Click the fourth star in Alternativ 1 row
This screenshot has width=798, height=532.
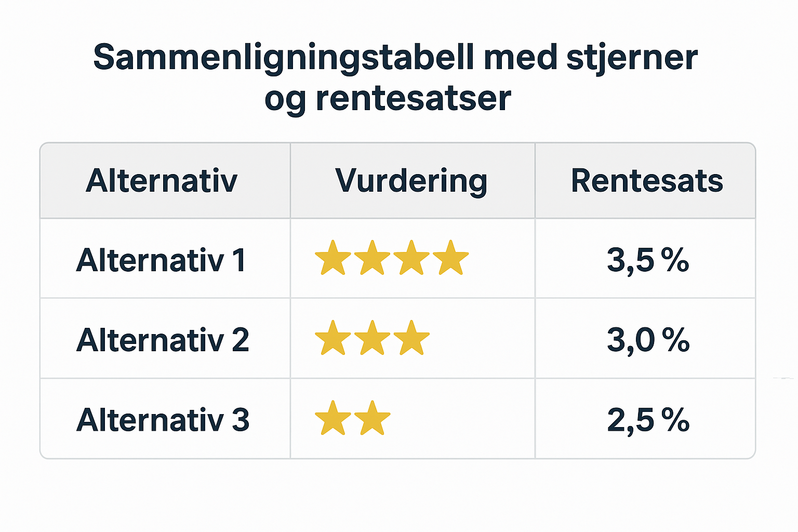coord(450,258)
